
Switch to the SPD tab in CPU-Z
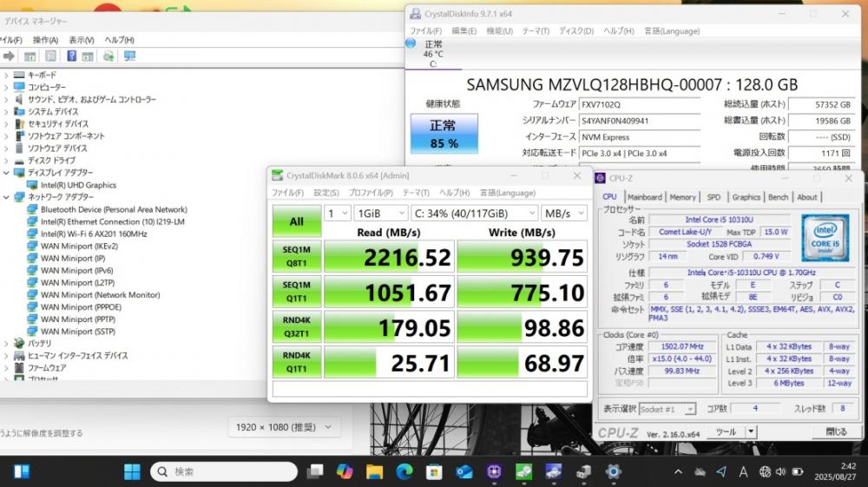tap(713, 197)
